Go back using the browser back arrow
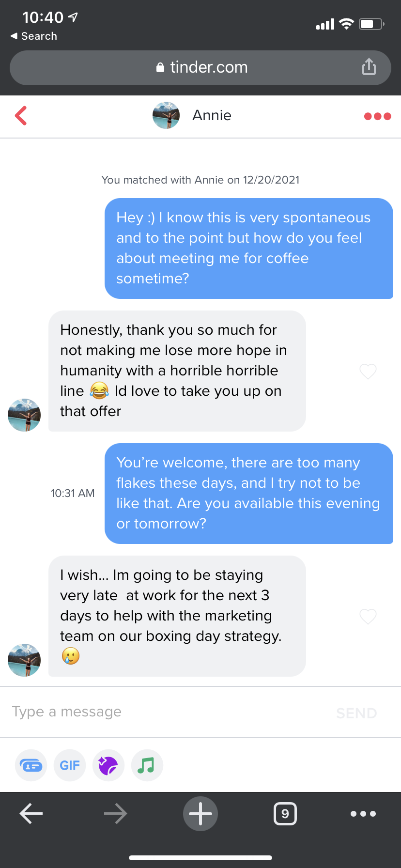 pos(31,814)
